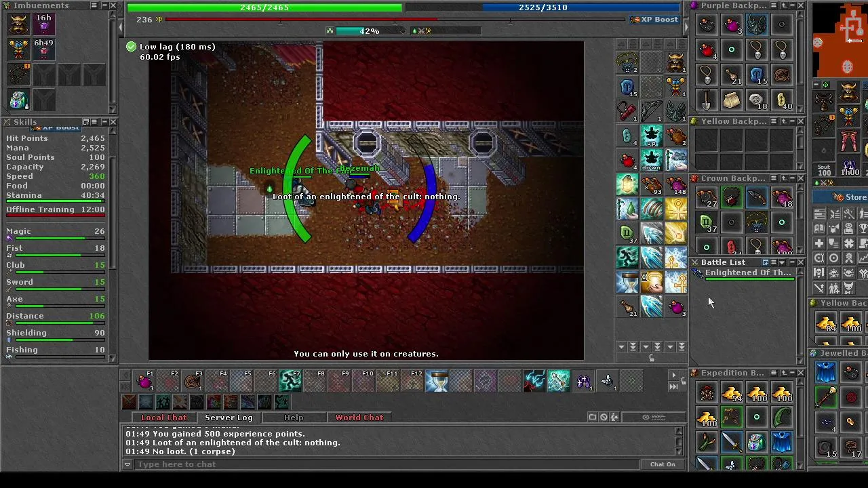Viewport: 868px width, 488px height.
Task: Click the Stamina 40:34 row
Action: tap(56, 195)
